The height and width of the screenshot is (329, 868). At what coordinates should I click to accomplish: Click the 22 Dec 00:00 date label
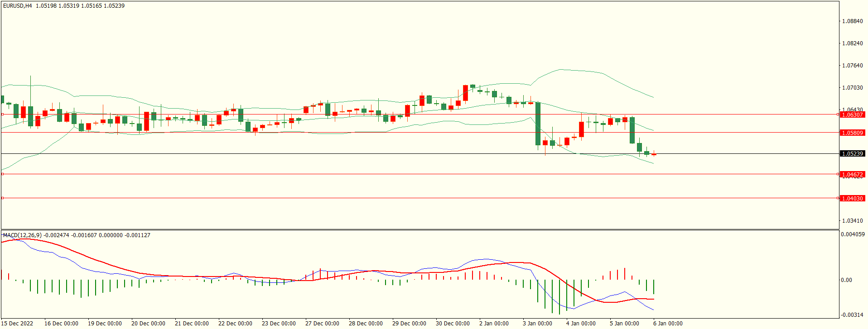coord(235,324)
